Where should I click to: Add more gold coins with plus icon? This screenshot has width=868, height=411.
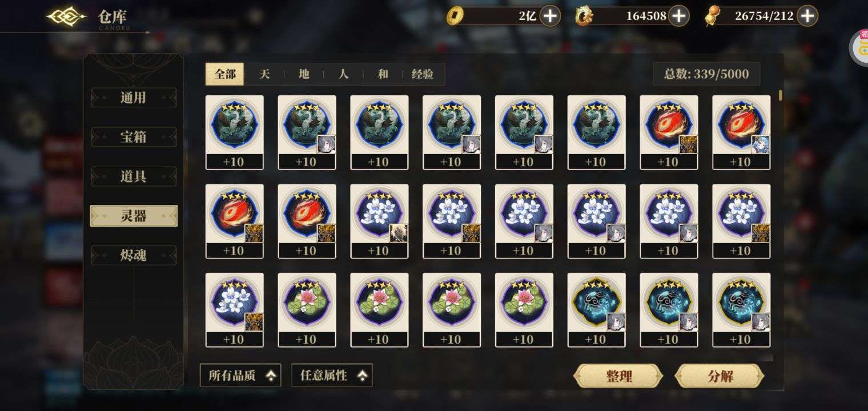[550, 16]
